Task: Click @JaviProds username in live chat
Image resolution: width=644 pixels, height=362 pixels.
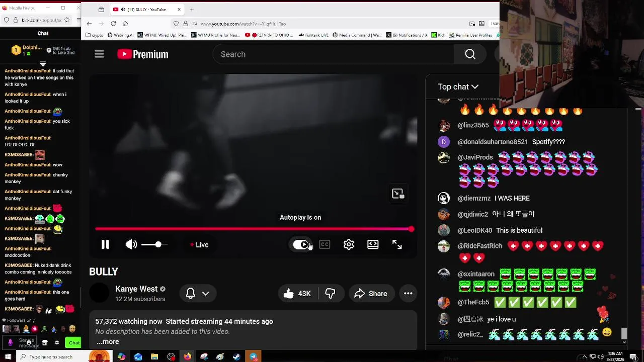Action: [x=475, y=157]
